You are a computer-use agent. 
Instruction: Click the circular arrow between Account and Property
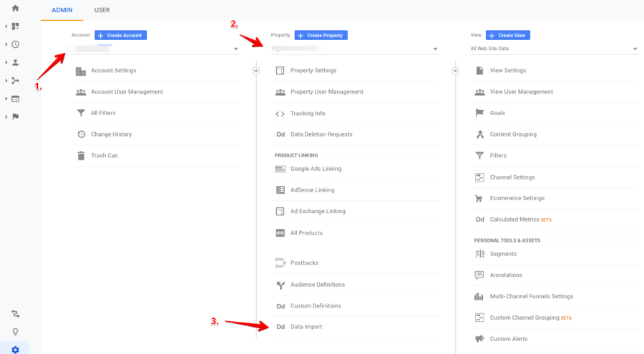[x=255, y=71]
